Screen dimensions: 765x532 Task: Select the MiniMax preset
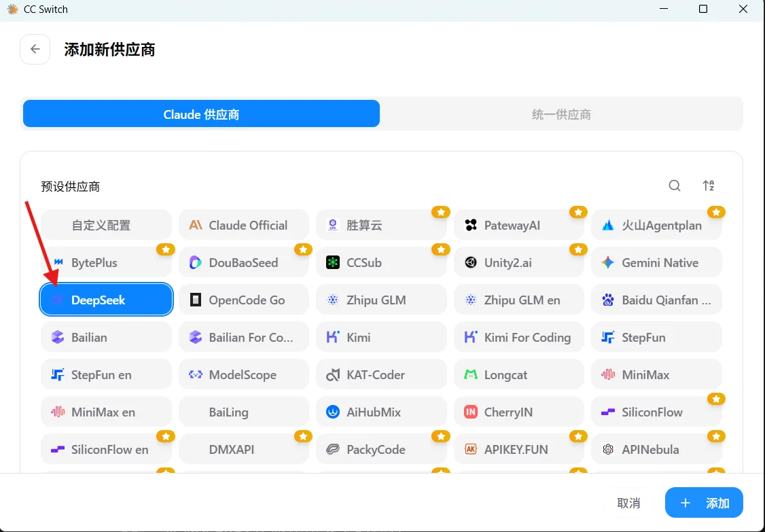(x=657, y=375)
